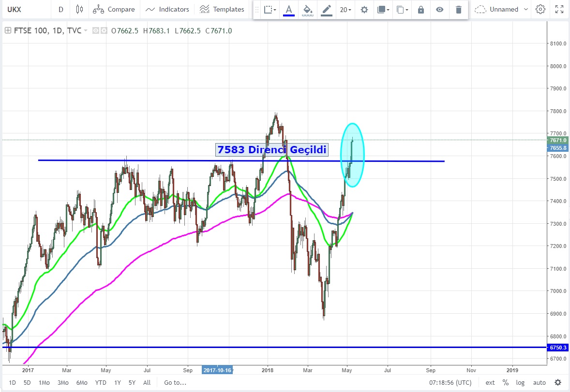Toggle the percent scale option

pyautogui.click(x=506, y=382)
